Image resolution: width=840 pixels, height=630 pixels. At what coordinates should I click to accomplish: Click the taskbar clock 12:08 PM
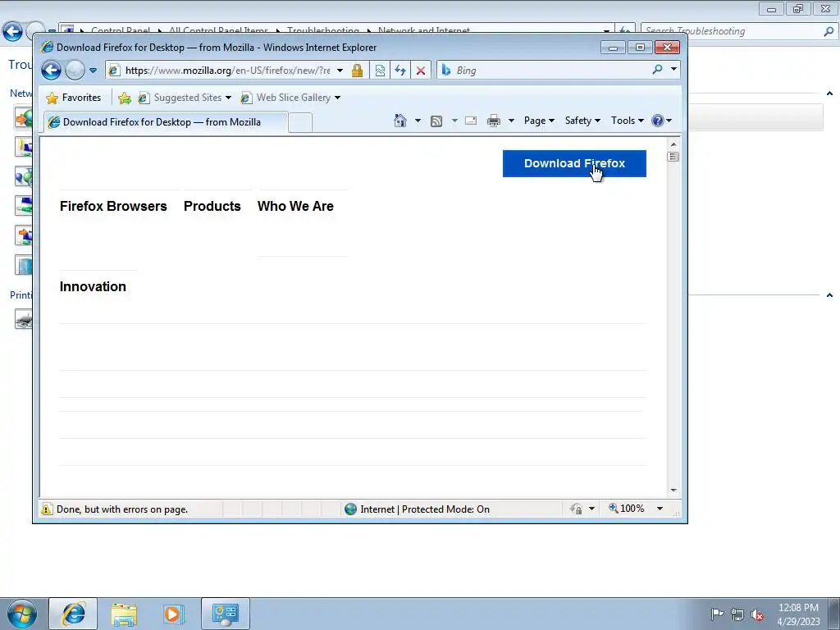click(x=798, y=608)
